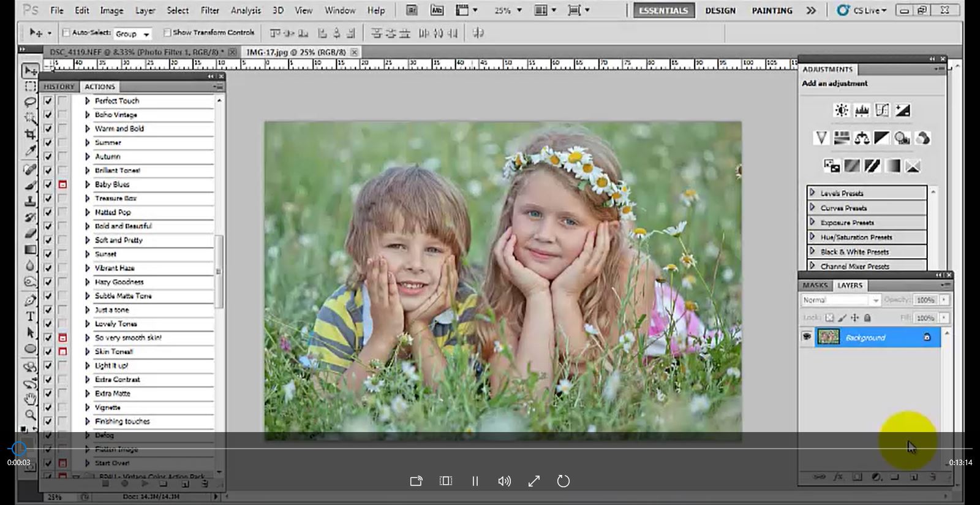Open the Filter menu

[x=209, y=10]
